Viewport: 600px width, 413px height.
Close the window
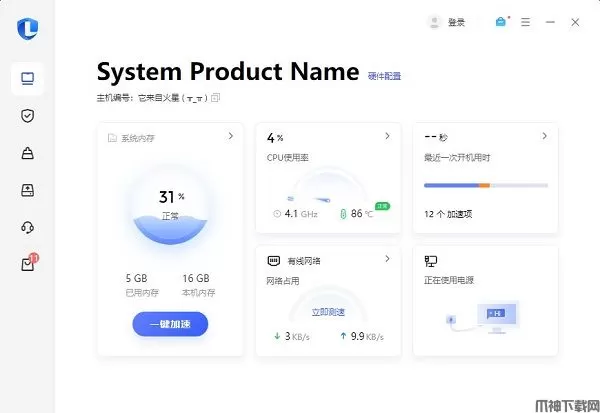pos(575,22)
